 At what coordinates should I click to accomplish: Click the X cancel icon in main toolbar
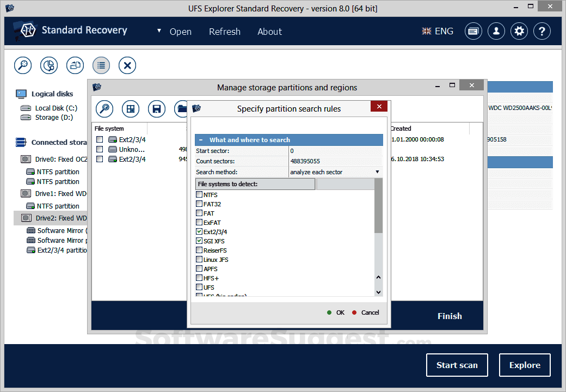[x=127, y=65]
